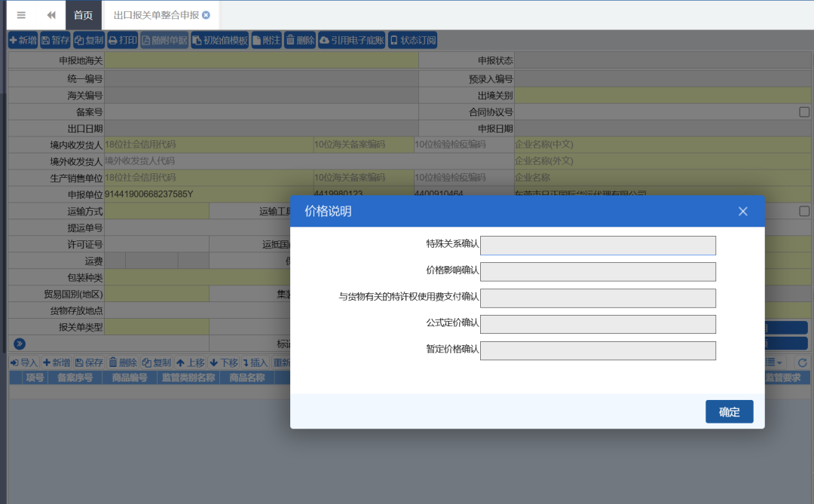Click the 暂存 save icon button
The width and height of the screenshot is (814, 504).
pos(55,41)
